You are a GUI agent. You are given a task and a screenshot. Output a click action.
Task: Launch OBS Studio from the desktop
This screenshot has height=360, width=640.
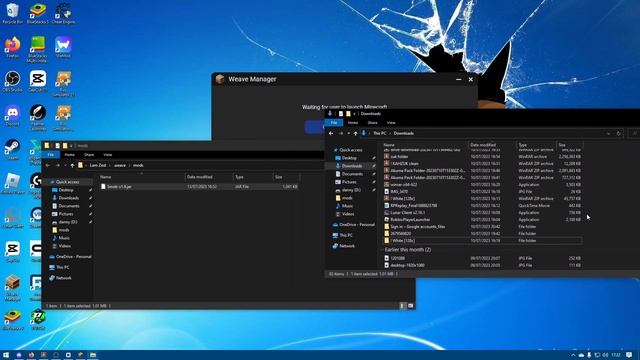click(12, 81)
